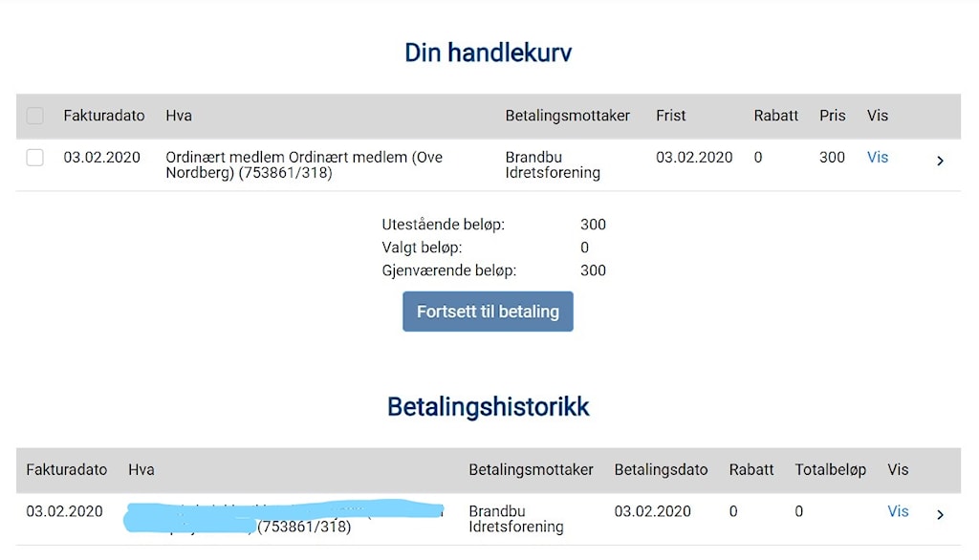The image size is (979, 560).
Task: Expand the cart row chevron arrow
Action: pyautogui.click(x=940, y=161)
